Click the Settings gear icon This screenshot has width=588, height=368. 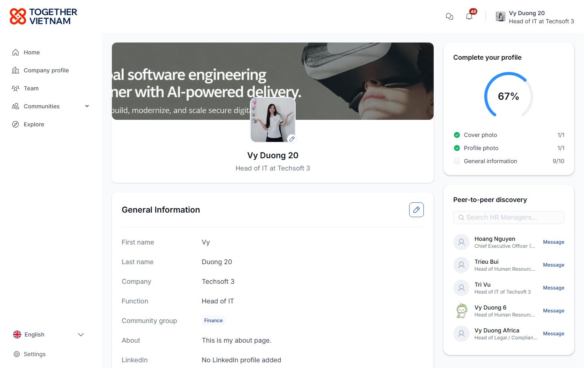point(17,354)
